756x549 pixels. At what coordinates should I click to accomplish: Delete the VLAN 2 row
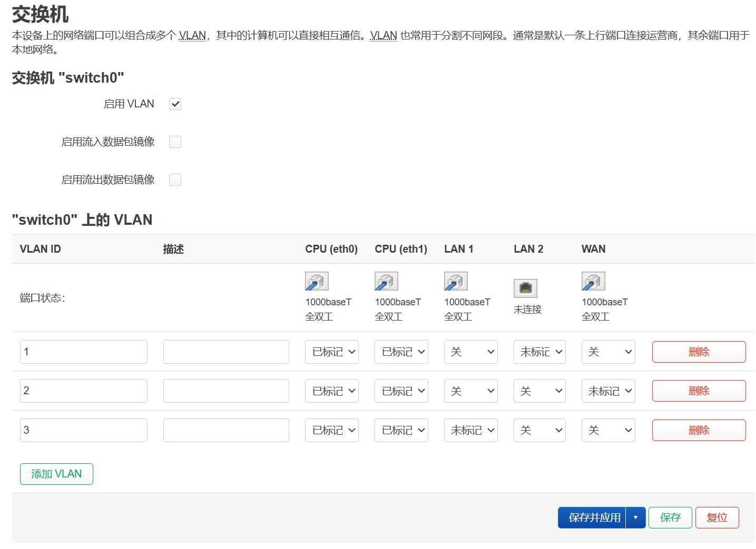pyautogui.click(x=699, y=391)
